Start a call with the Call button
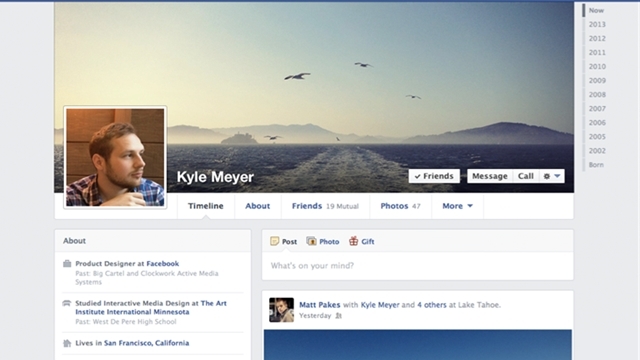640x360 pixels. tap(526, 176)
